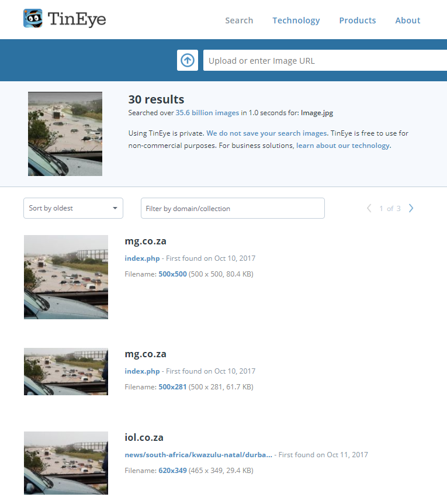Click the '1 of 3' page indicator
Image resolution: width=447 pixels, height=504 pixels.
point(390,209)
